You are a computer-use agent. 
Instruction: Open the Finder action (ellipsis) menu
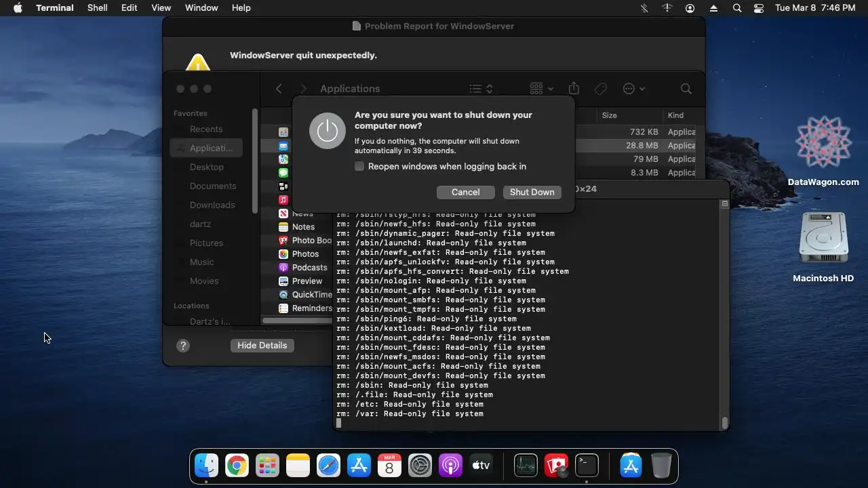tap(633, 89)
